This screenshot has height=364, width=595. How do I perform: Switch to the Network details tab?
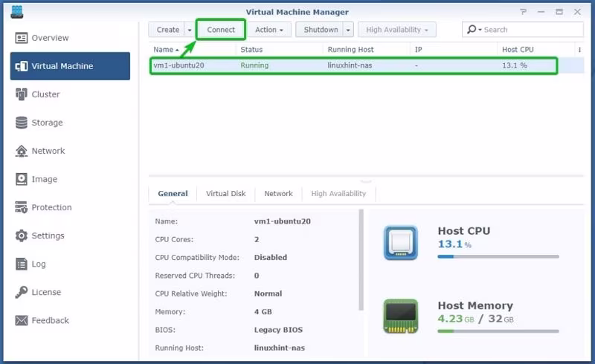(x=278, y=193)
